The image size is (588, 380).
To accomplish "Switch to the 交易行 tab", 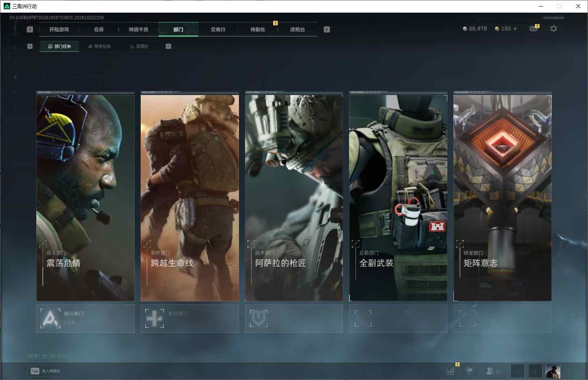I will point(218,29).
